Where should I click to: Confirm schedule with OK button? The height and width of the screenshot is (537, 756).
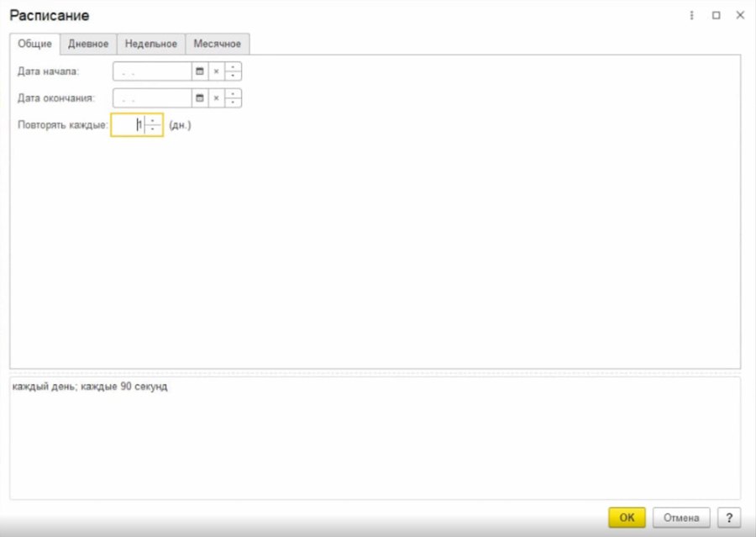(627, 518)
